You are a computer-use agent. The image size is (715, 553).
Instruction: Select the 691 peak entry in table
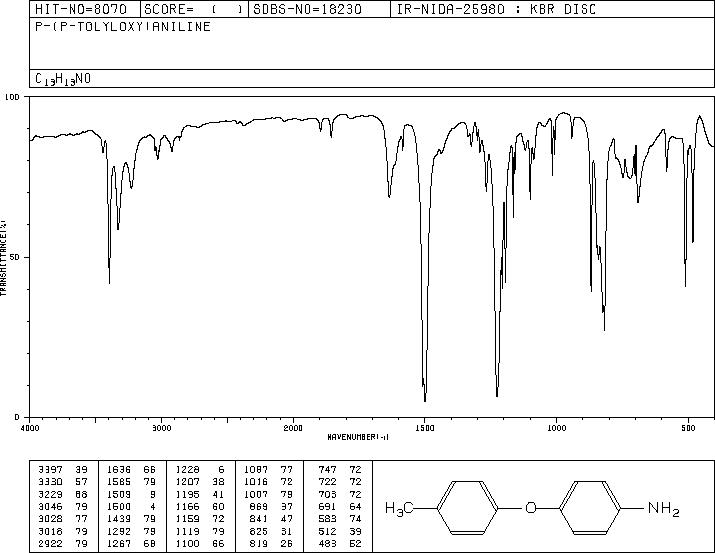coord(340,506)
